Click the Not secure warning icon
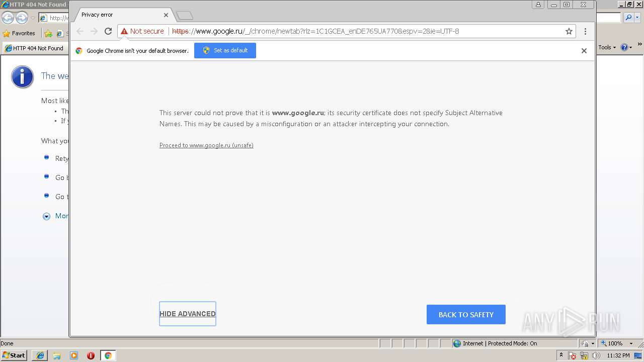The image size is (644, 362). [x=124, y=31]
